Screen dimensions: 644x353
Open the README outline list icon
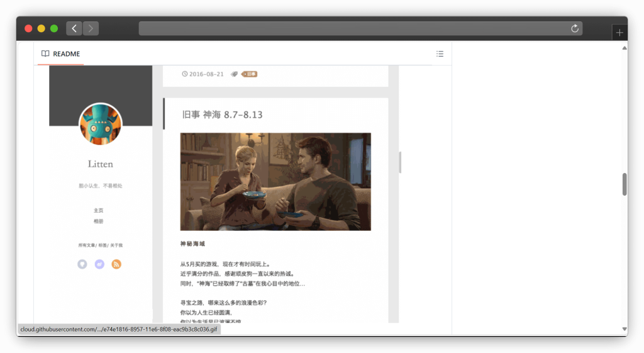tap(440, 54)
